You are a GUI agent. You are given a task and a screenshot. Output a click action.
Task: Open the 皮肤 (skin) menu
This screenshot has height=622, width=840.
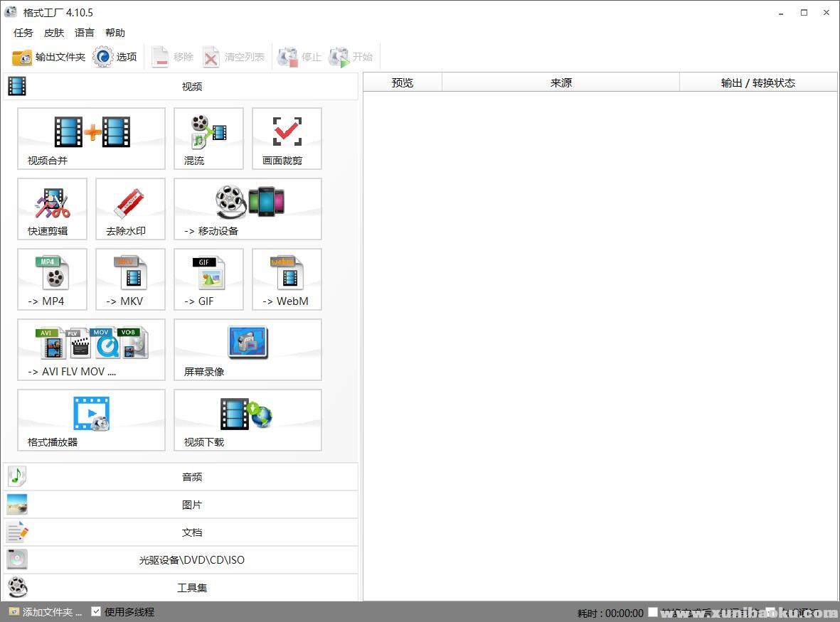[x=54, y=33]
